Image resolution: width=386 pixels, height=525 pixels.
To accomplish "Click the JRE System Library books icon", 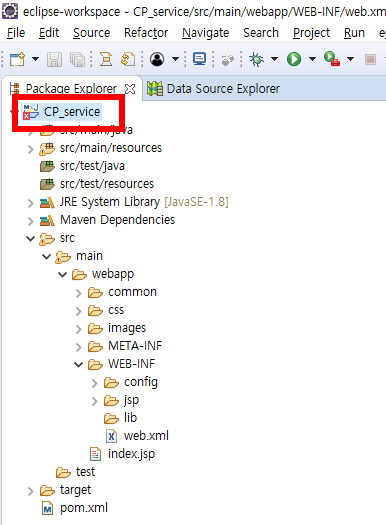I will pos(47,202).
